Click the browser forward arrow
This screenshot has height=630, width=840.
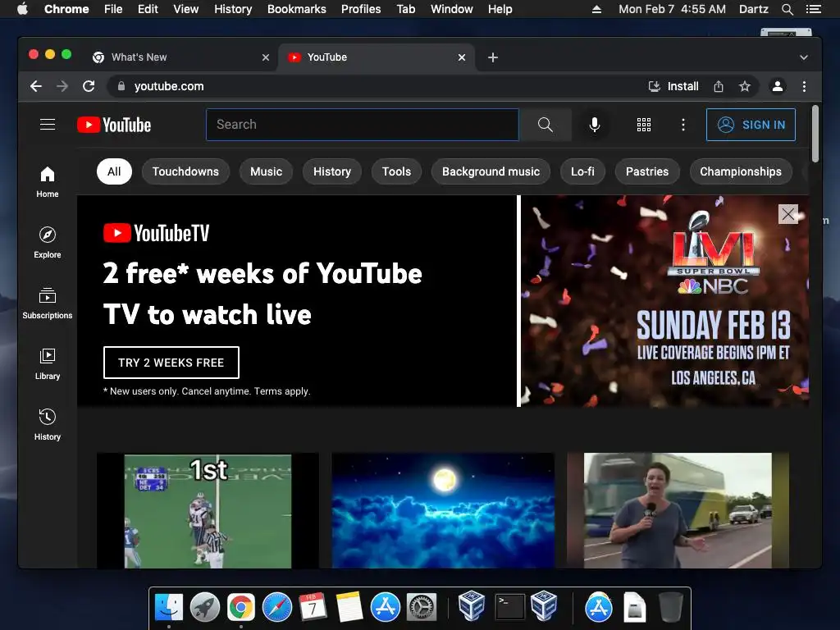[x=62, y=86]
